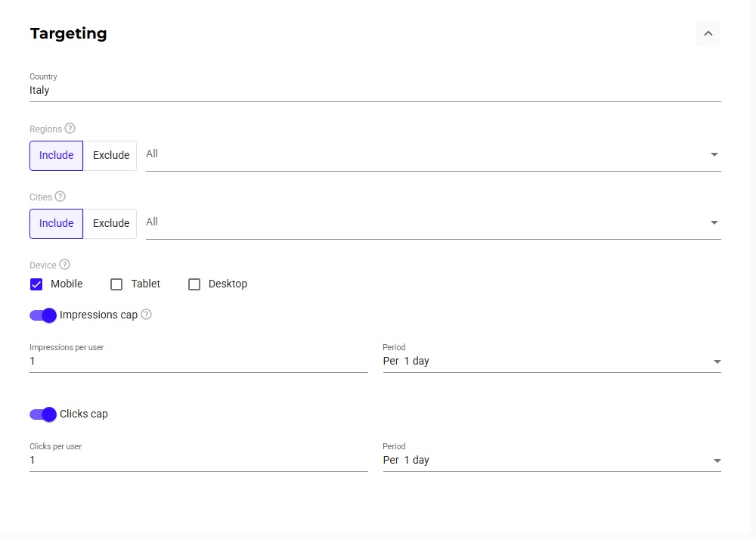Collapse the Targeting section chevron
Screen dimensions: 756x537
pyautogui.click(x=708, y=33)
